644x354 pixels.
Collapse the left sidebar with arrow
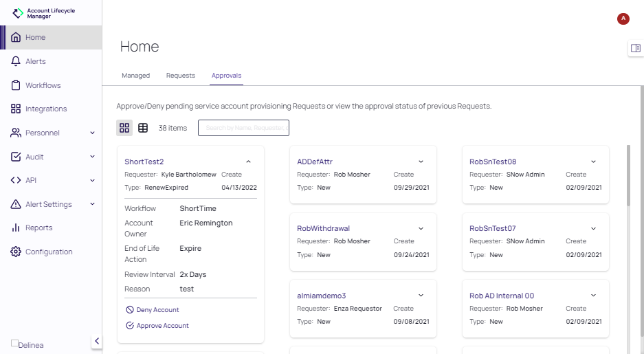tap(97, 341)
